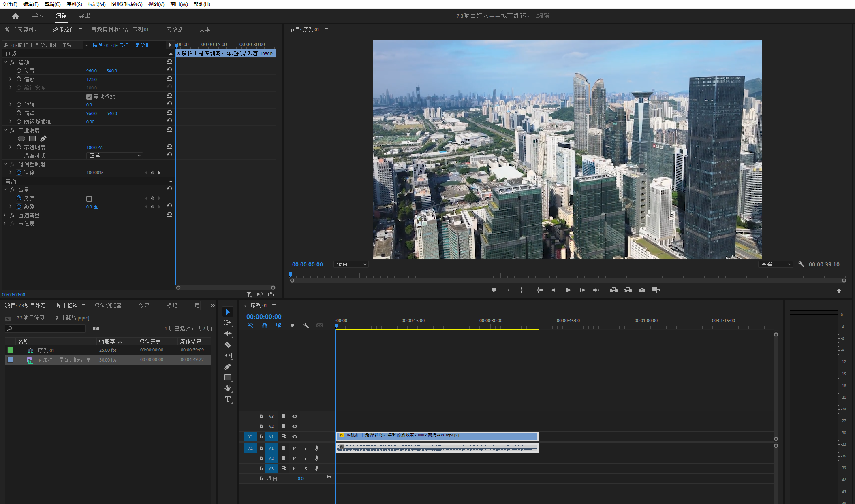
Task: Open the 序列(S) menu
Action: [74, 4]
